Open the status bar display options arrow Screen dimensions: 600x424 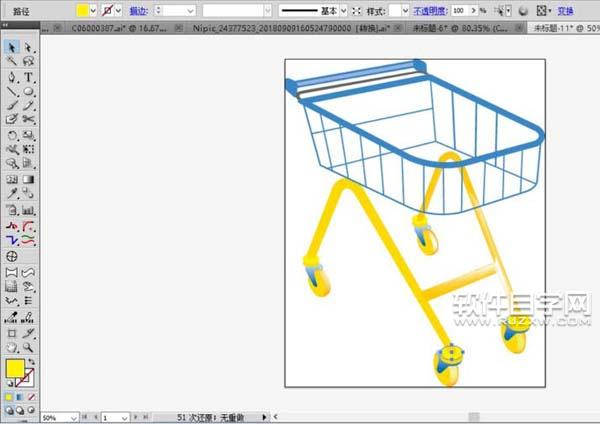pos(264,417)
